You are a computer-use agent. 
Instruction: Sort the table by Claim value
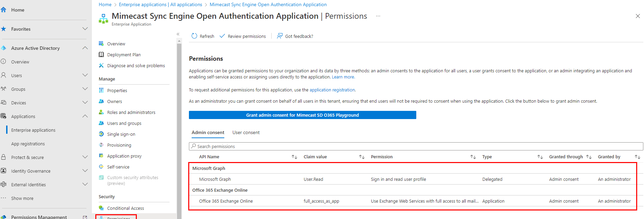(361, 157)
